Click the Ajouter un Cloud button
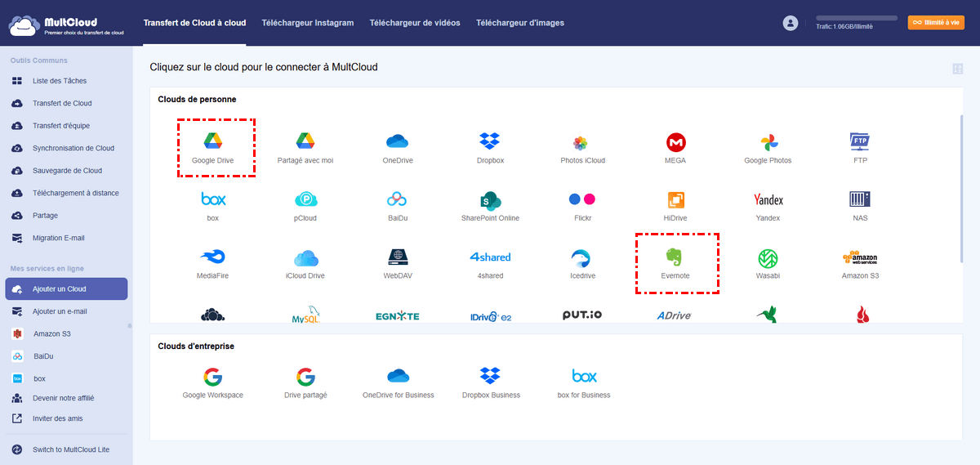This screenshot has height=465, width=980. [66, 289]
